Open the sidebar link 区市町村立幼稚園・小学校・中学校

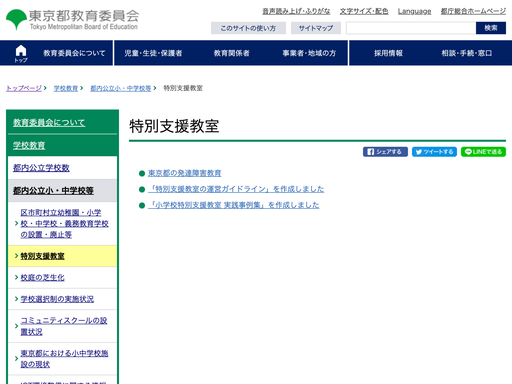click(64, 224)
